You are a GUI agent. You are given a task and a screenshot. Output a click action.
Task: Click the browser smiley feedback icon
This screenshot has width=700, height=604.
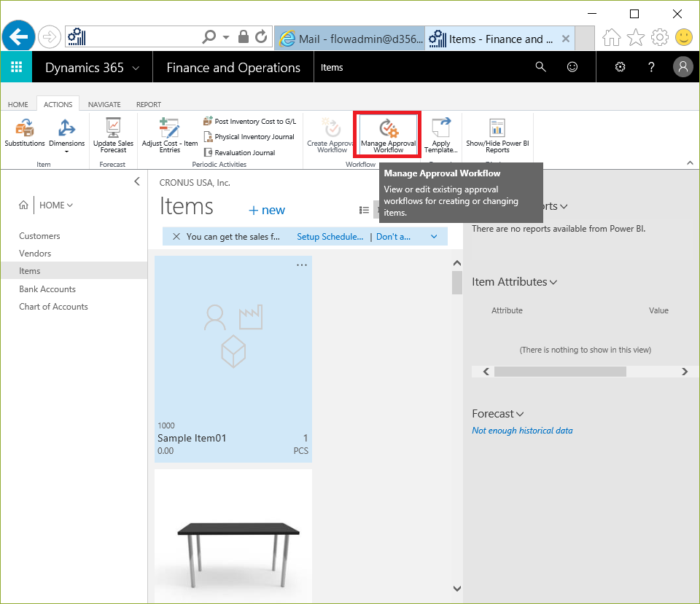(683, 37)
